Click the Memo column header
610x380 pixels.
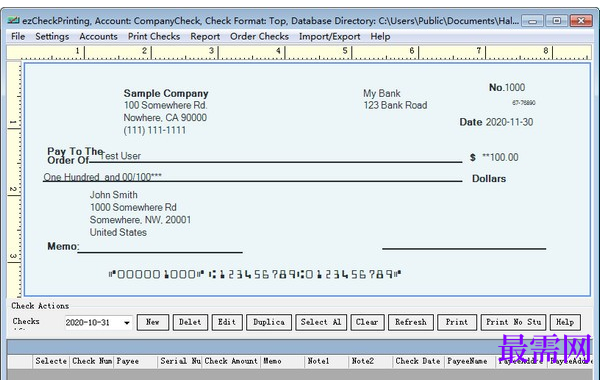tap(282, 361)
